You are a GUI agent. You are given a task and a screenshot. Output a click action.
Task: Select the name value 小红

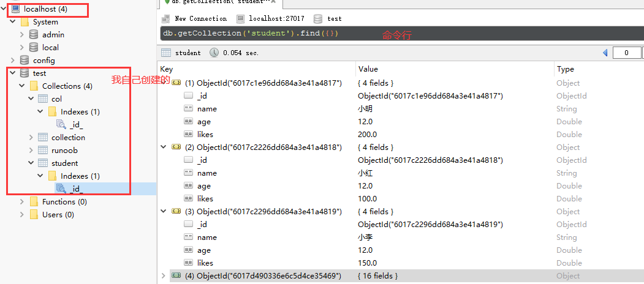point(365,173)
